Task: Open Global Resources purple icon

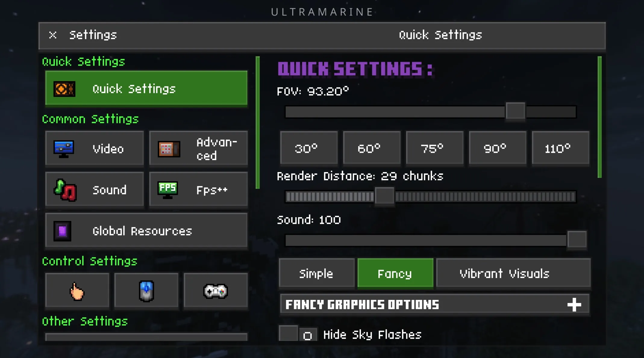Action: point(62,231)
